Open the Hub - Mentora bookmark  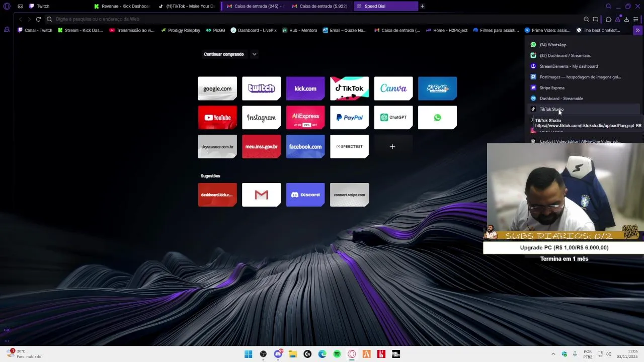[x=299, y=30]
